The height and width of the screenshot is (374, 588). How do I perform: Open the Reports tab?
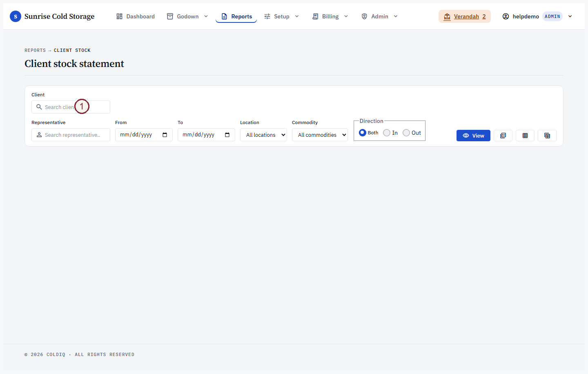(x=236, y=16)
